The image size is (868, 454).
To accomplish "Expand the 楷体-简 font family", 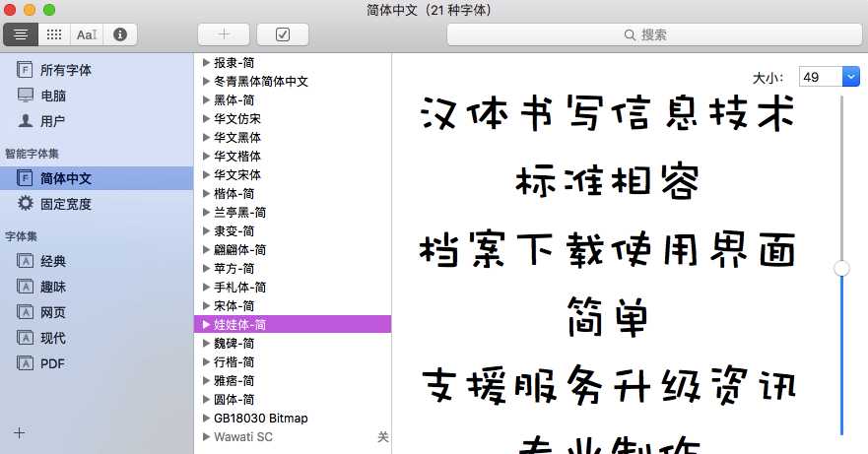I will click(206, 194).
